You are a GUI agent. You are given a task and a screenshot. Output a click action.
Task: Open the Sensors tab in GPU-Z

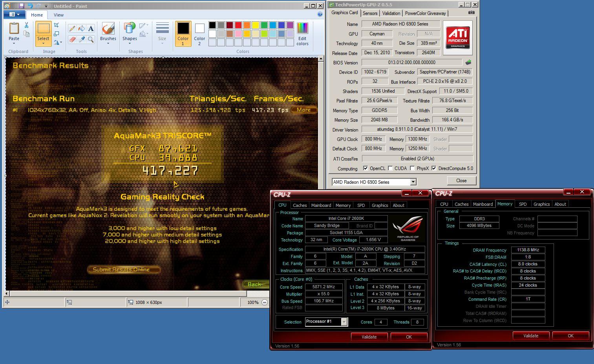click(370, 13)
